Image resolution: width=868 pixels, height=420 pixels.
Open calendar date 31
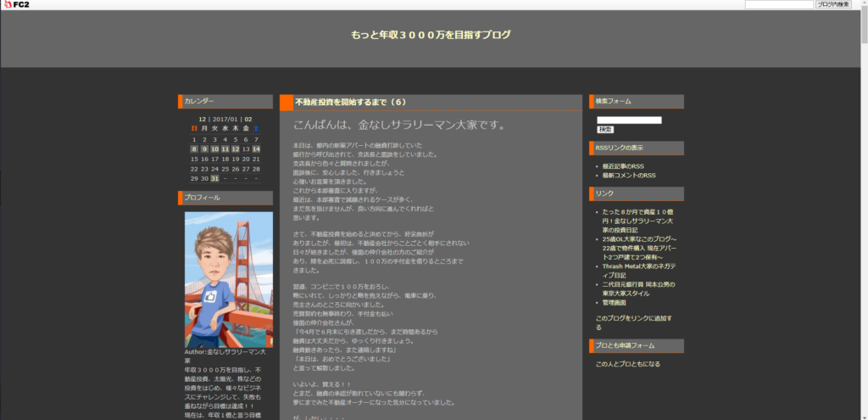pos(214,178)
